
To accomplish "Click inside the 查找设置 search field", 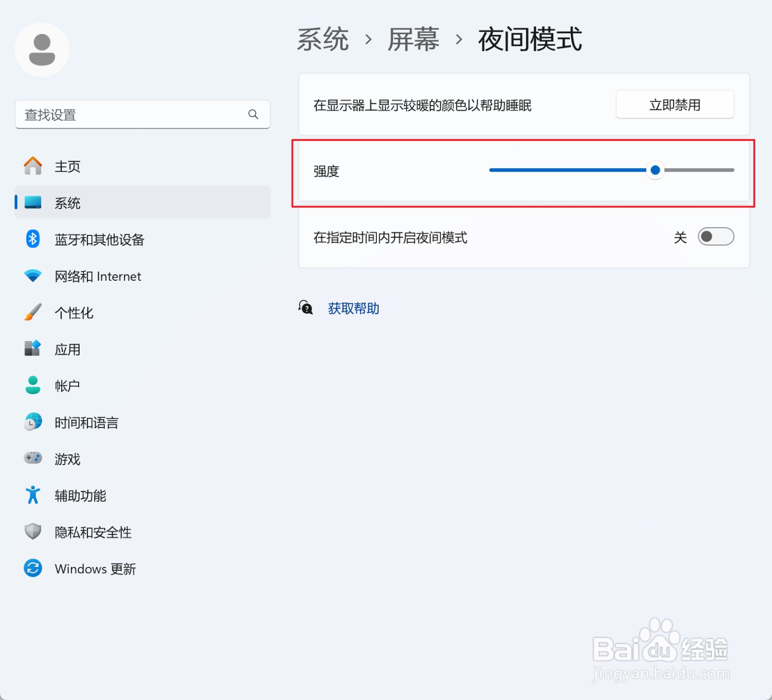I will click(x=121, y=115).
